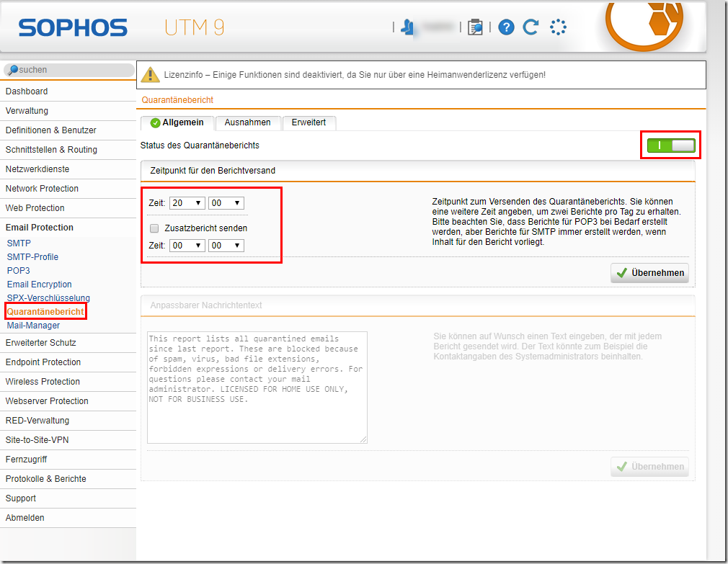Enable the 'Zusatzbericht senden' checkbox

click(154, 228)
